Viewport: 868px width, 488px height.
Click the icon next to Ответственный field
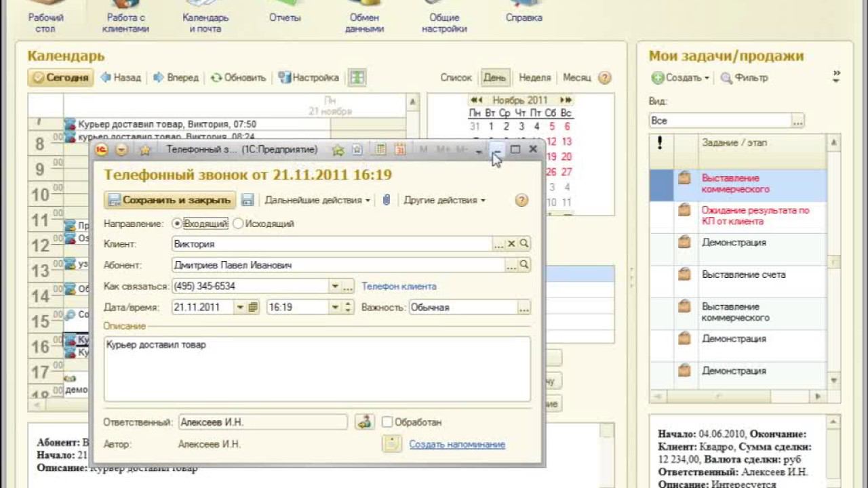[x=365, y=422]
